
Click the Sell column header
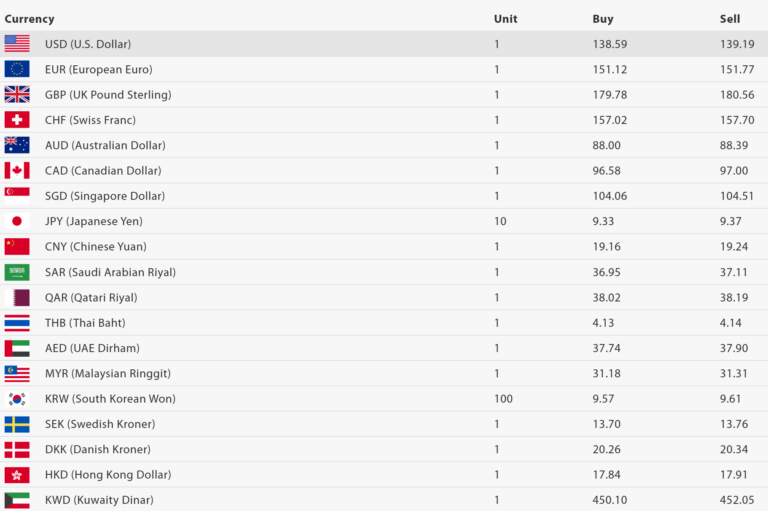(x=730, y=19)
